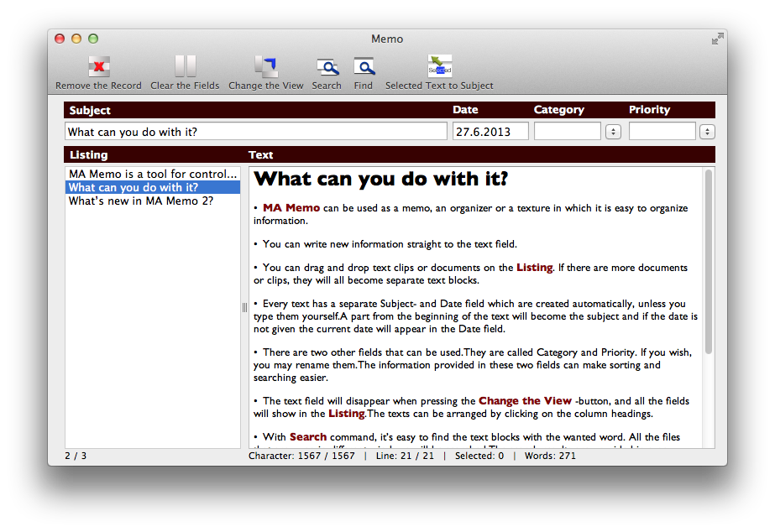Screen dimensions: 775x532
Task: Expand the Priority dropdown arrow
Action: [707, 132]
